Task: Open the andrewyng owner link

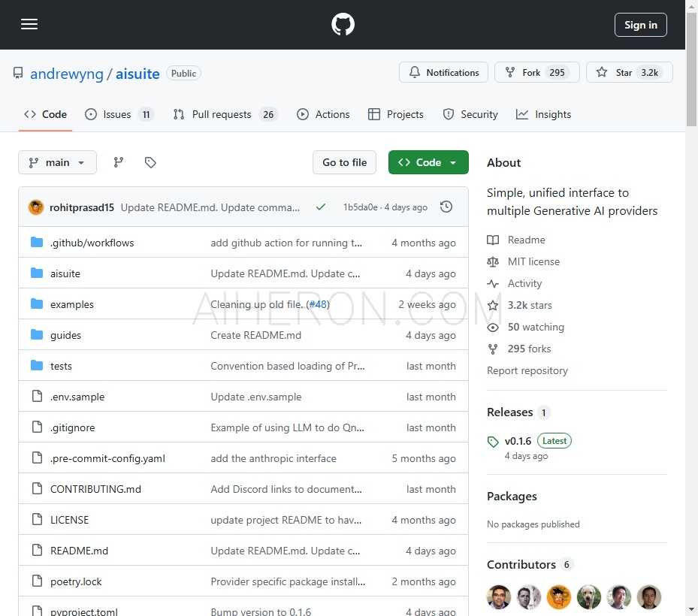Action: [66, 74]
